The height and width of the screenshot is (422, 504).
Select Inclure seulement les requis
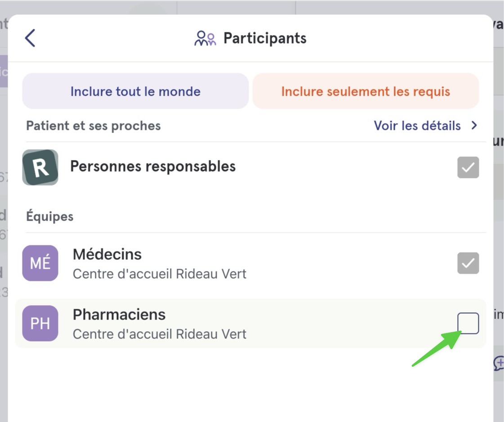click(x=366, y=91)
